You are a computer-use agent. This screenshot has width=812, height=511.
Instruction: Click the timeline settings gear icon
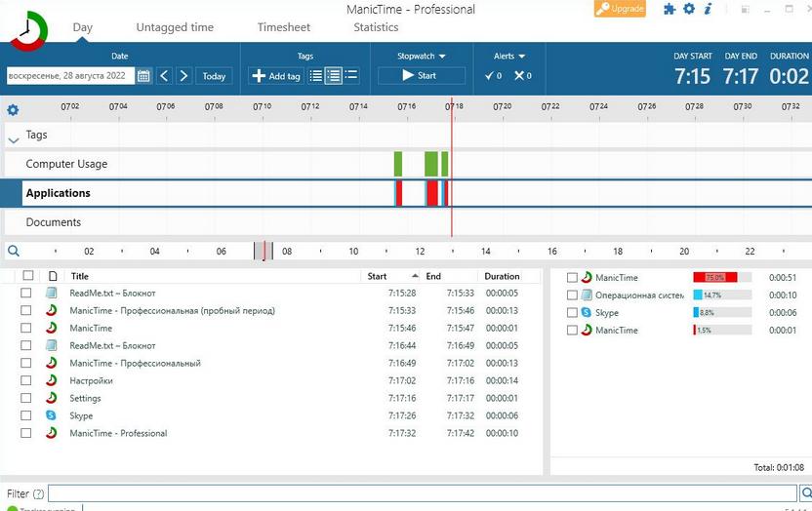click(13, 110)
